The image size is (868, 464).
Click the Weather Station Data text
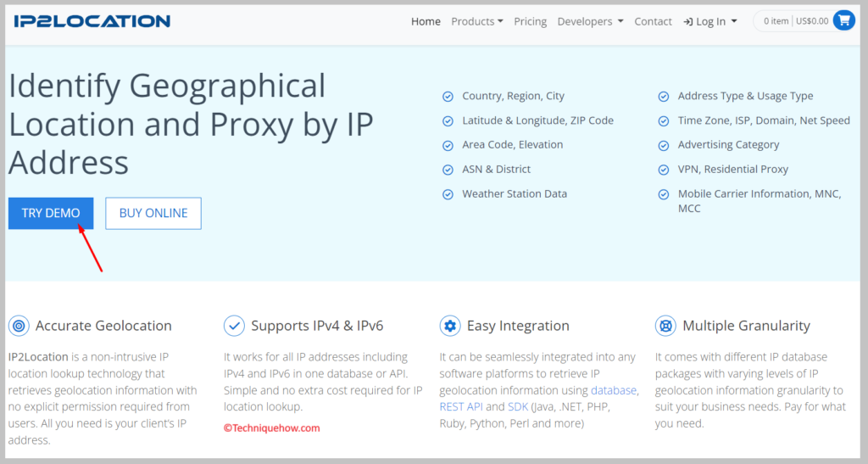tap(515, 193)
